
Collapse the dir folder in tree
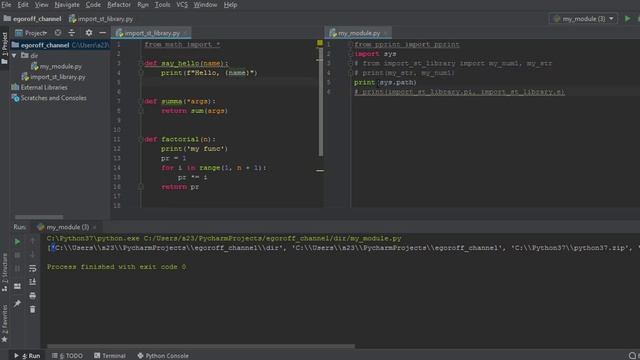[15, 56]
